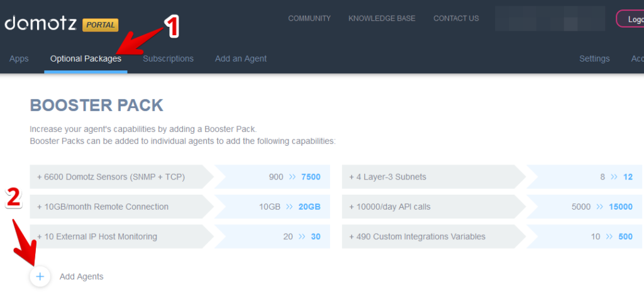Click '+ 6600 Domotz Sensors (SNMP + TCP)' row

pos(180,176)
